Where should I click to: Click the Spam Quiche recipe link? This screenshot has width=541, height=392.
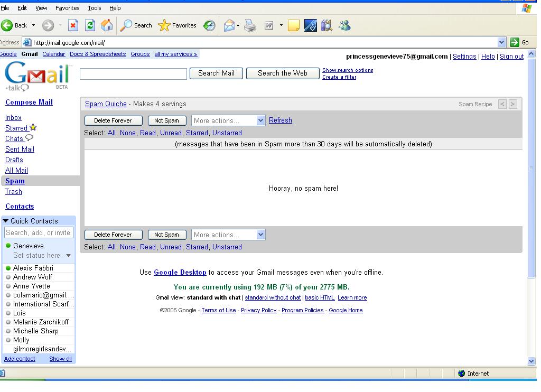pyautogui.click(x=106, y=104)
